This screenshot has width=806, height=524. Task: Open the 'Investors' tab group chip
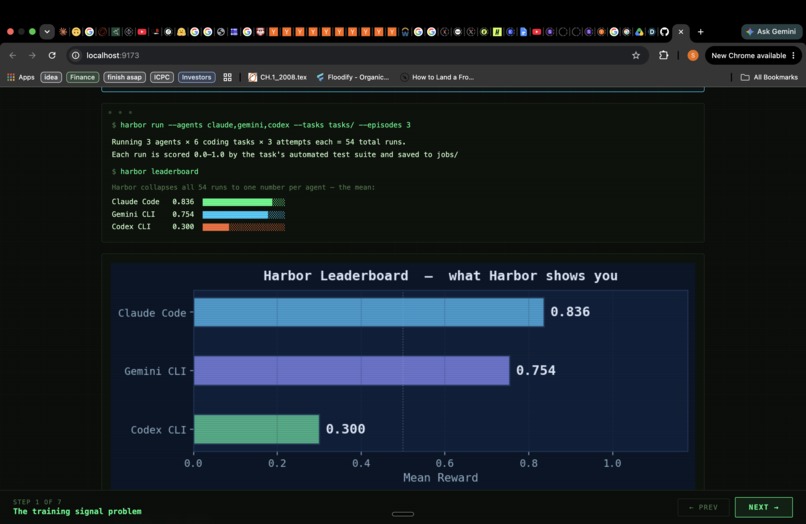(x=196, y=77)
